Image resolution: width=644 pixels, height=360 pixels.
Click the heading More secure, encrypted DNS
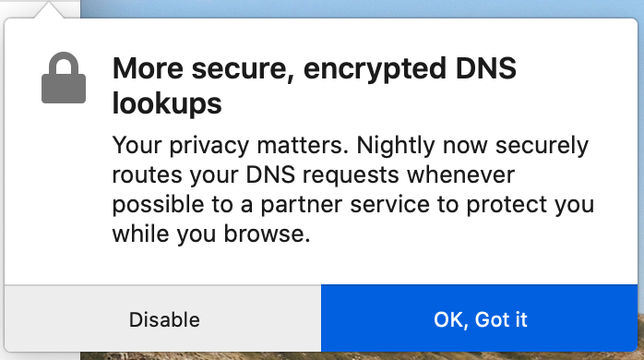coord(315,68)
